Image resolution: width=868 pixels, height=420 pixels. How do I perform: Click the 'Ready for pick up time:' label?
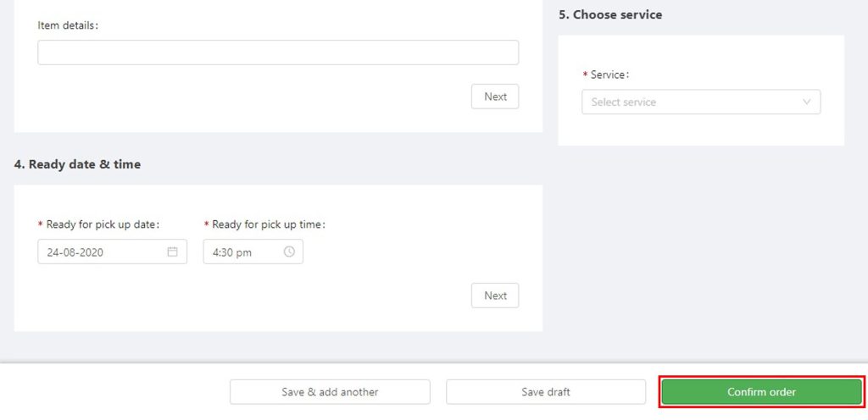pyautogui.click(x=269, y=224)
